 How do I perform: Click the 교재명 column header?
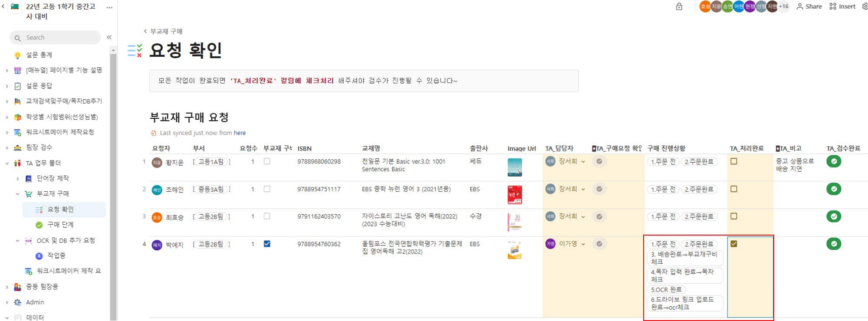coord(371,148)
